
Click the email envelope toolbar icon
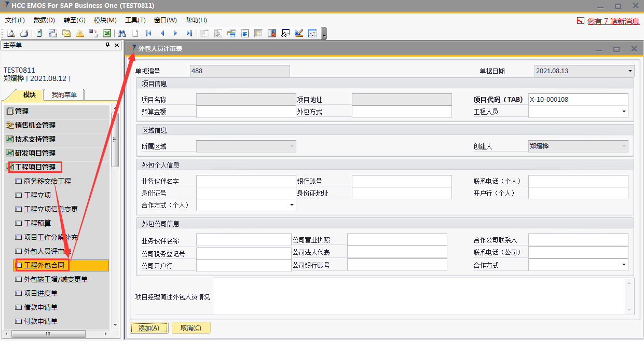(66, 33)
